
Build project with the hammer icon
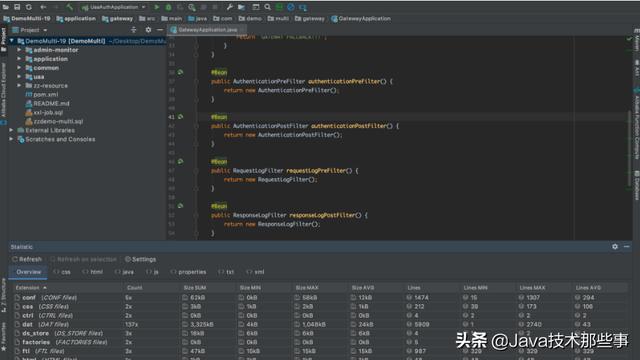coord(70,7)
